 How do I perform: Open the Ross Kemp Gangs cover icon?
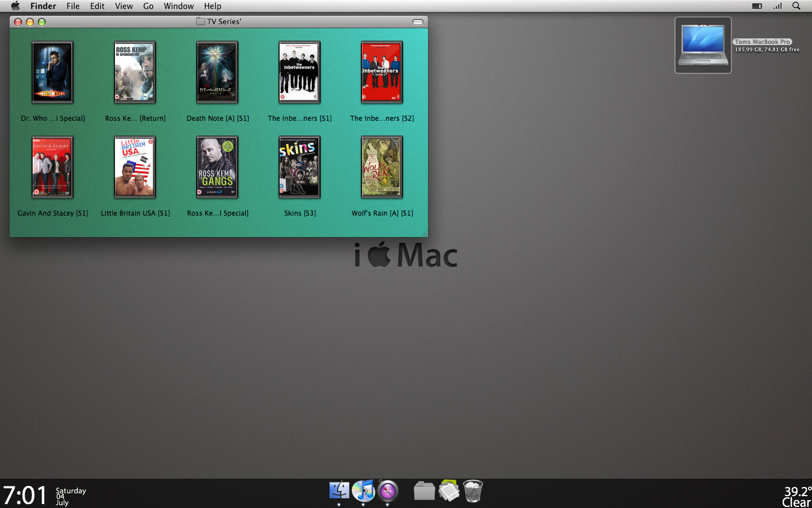[x=217, y=167]
